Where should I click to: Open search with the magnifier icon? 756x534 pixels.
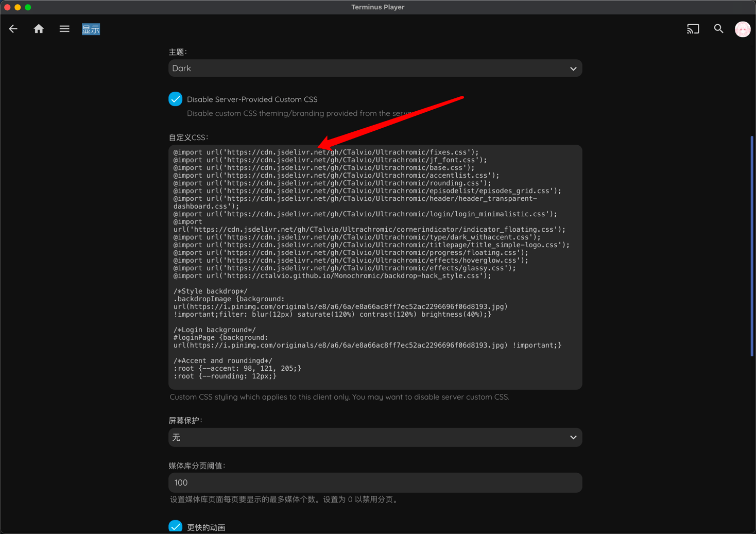pos(718,29)
